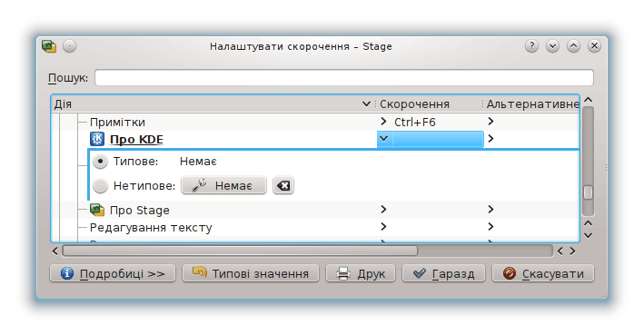Click Типові значення defaults button
This screenshot has width=644, height=335.
coord(251,273)
